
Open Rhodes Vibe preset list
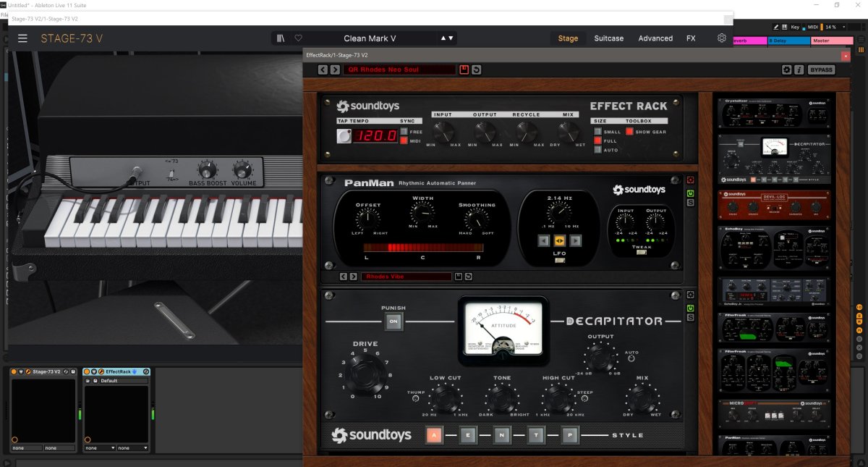click(x=405, y=277)
